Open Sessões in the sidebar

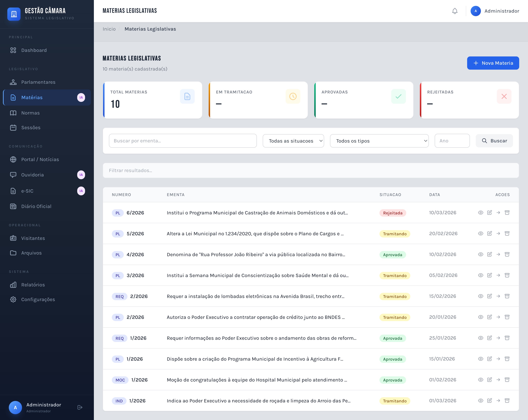(x=31, y=128)
